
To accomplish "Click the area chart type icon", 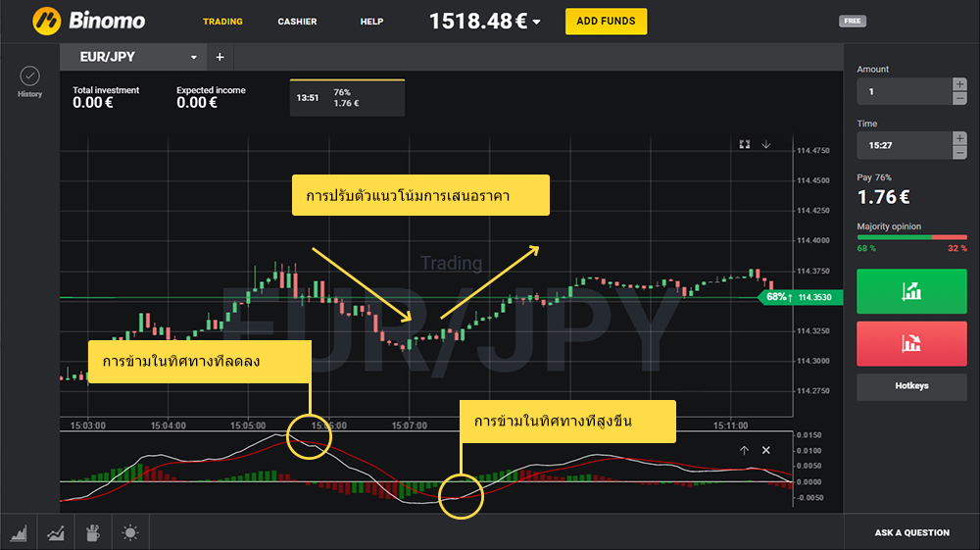I will click(x=19, y=533).
